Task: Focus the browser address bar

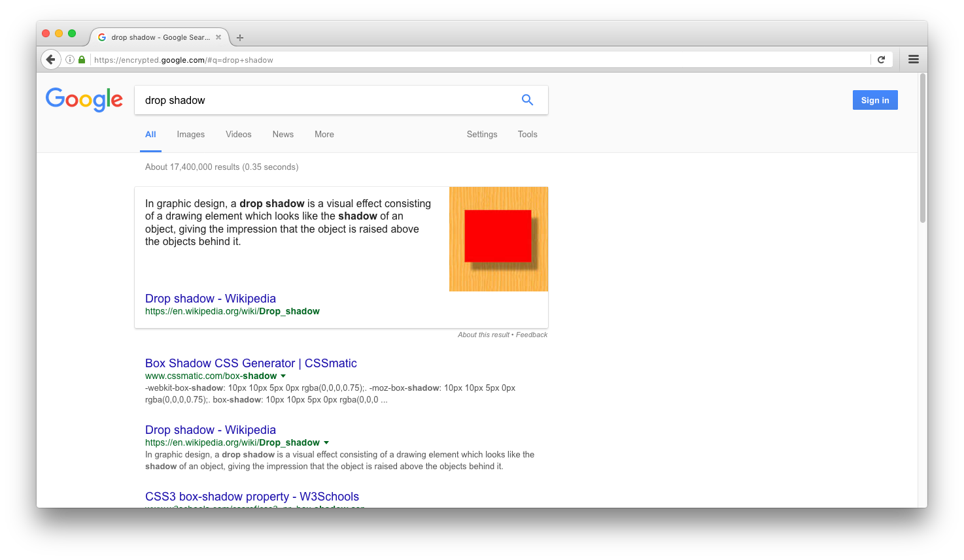Action: pos(481,59)
